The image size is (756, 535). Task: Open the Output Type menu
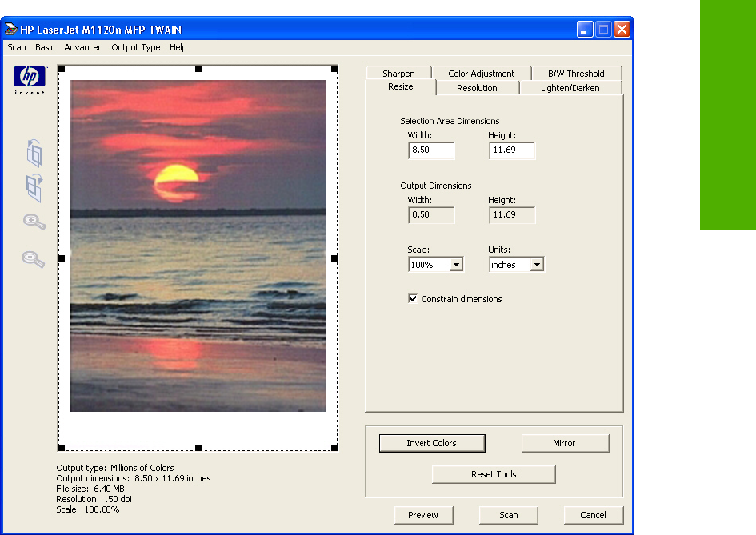[136, 47]
